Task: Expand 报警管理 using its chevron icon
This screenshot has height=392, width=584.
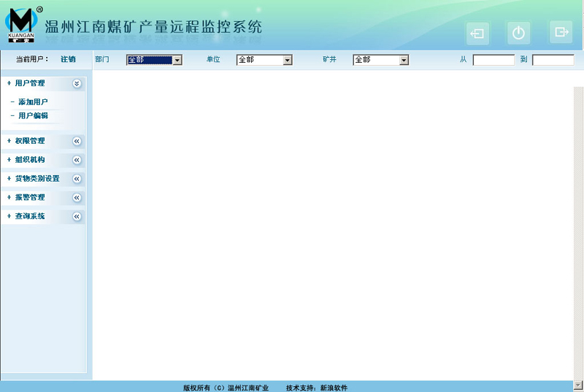Action: click(77, 198)
